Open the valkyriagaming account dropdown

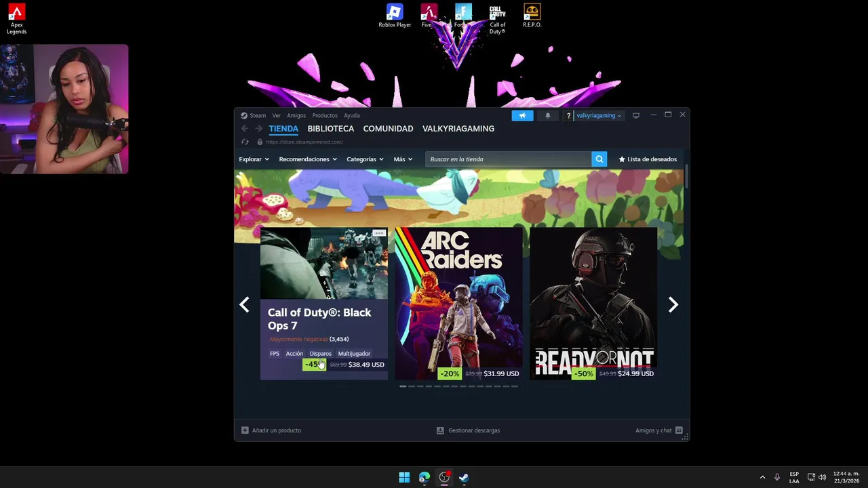click(x=599, y=115)
